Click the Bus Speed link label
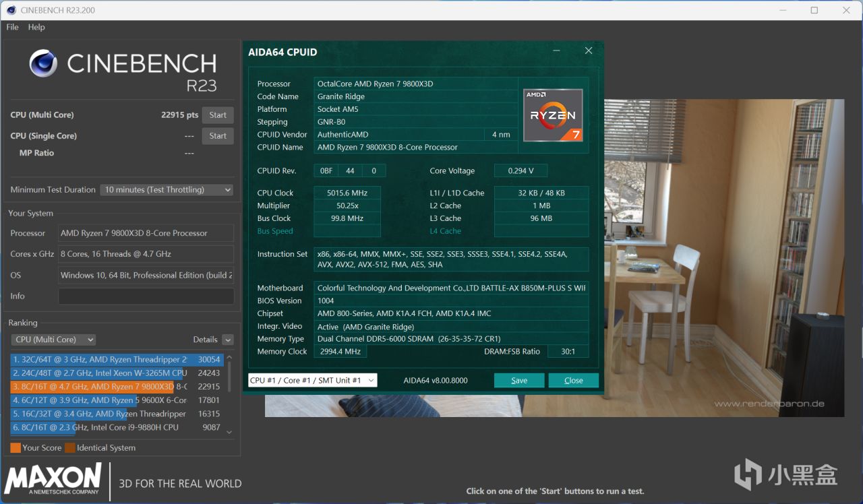The image size is (863, 504). coord(275,231)
